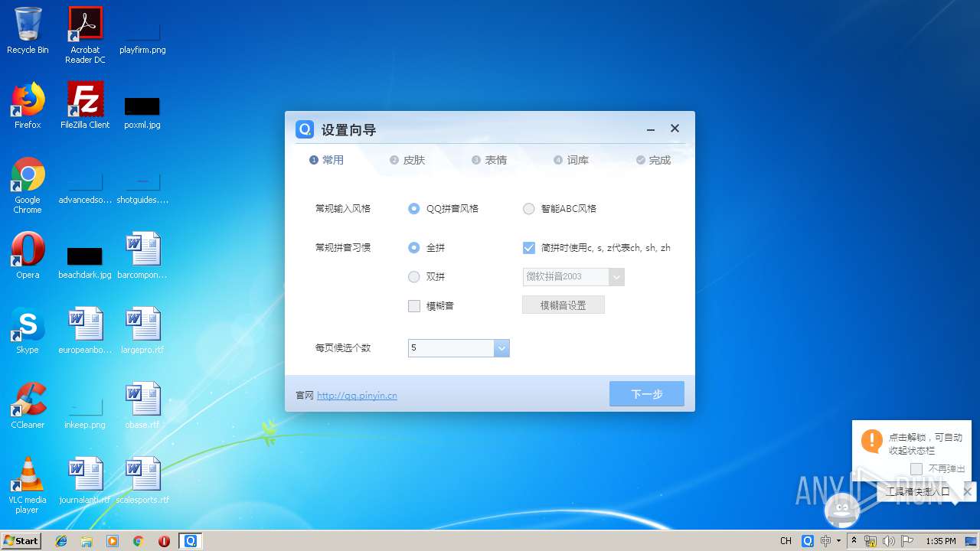This screenshot has width=980, height=551.
Task: Enable the 模糊音 checkbox
Action: 414,305
